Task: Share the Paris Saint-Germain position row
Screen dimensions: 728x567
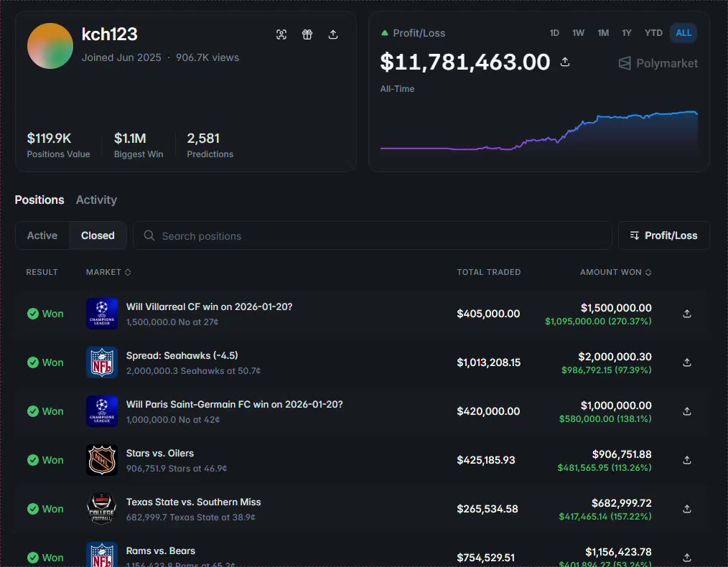Action: pyautogui.click(x=687, y=411)
